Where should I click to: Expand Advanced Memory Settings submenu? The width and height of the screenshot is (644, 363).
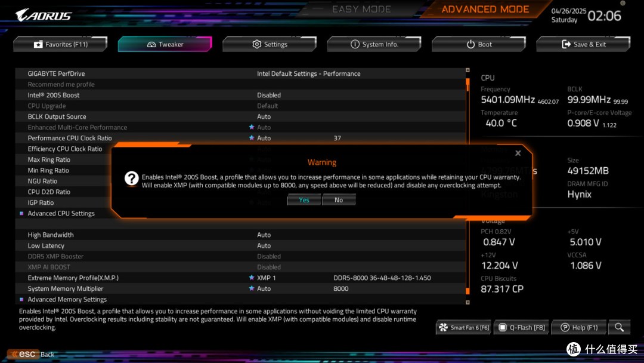tap(67, 299)
